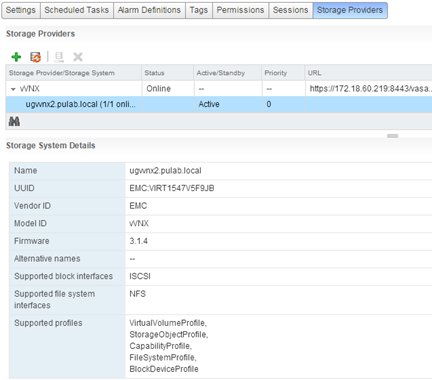Click the Model ID value vVNX
The image size is (432, 380).
pyautogui.click(x=139, y=223)
